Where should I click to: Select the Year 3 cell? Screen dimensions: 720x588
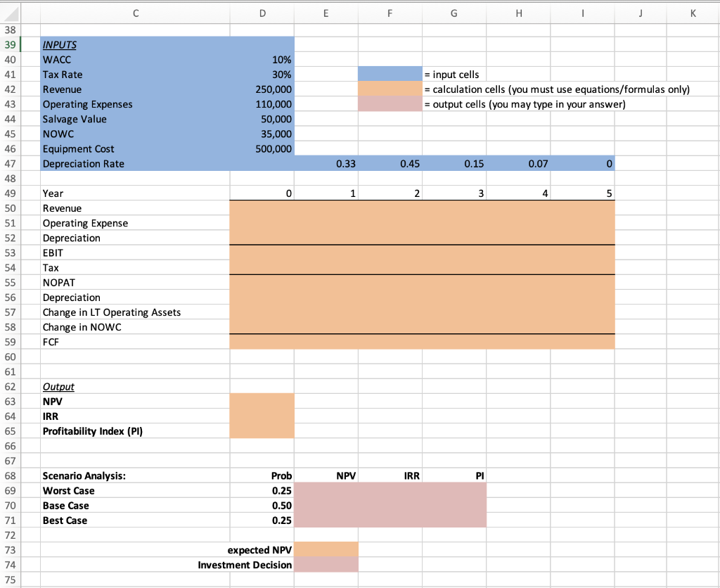tap(454, 193)
